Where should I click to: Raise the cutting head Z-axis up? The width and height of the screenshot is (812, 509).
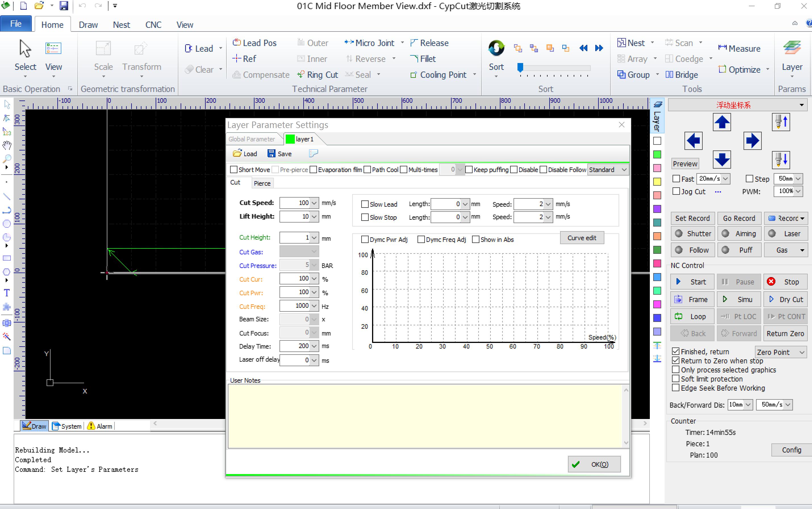tap(781, 122)
